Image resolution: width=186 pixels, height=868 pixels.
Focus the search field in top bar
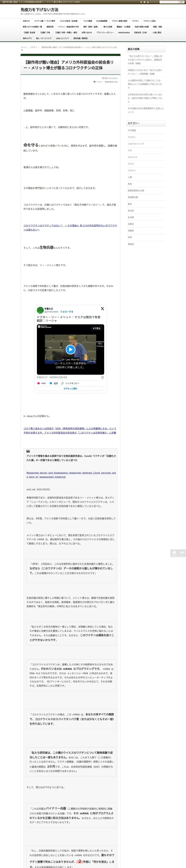(169, 2)
